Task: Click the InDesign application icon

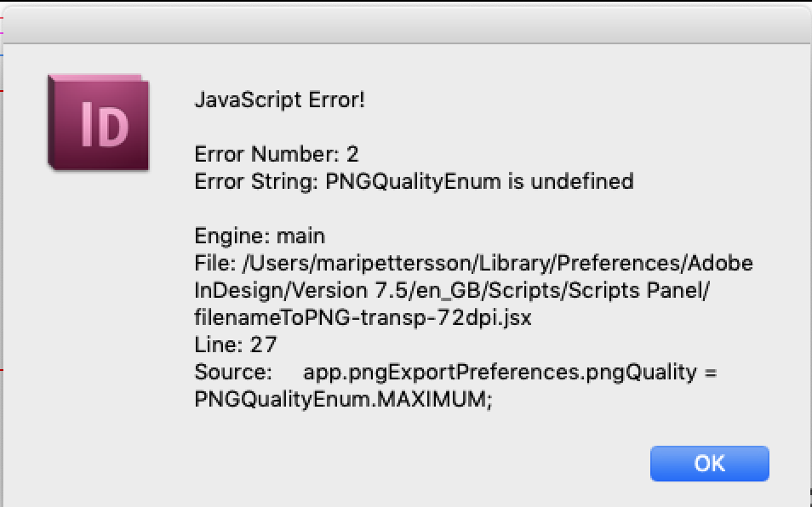Action: pos(99,122)
